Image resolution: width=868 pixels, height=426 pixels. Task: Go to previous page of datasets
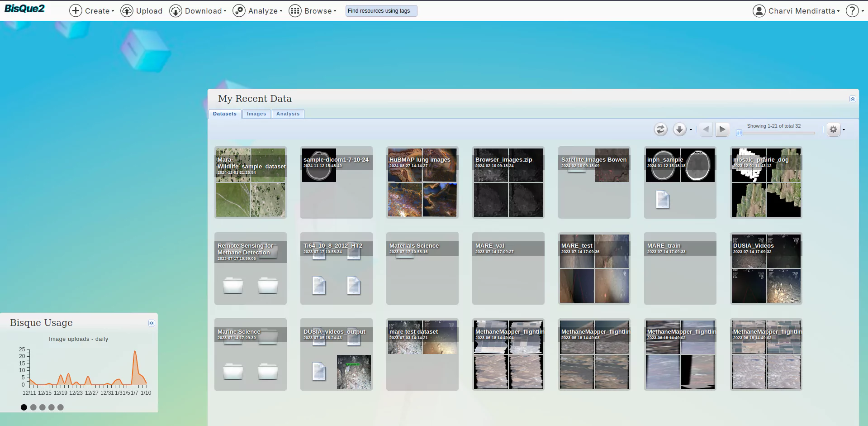(x=706, y=129)
